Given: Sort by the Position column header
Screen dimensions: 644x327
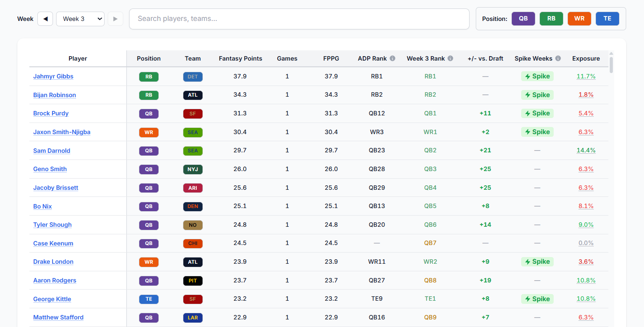Looking at the screenshot, I should 149,58.
